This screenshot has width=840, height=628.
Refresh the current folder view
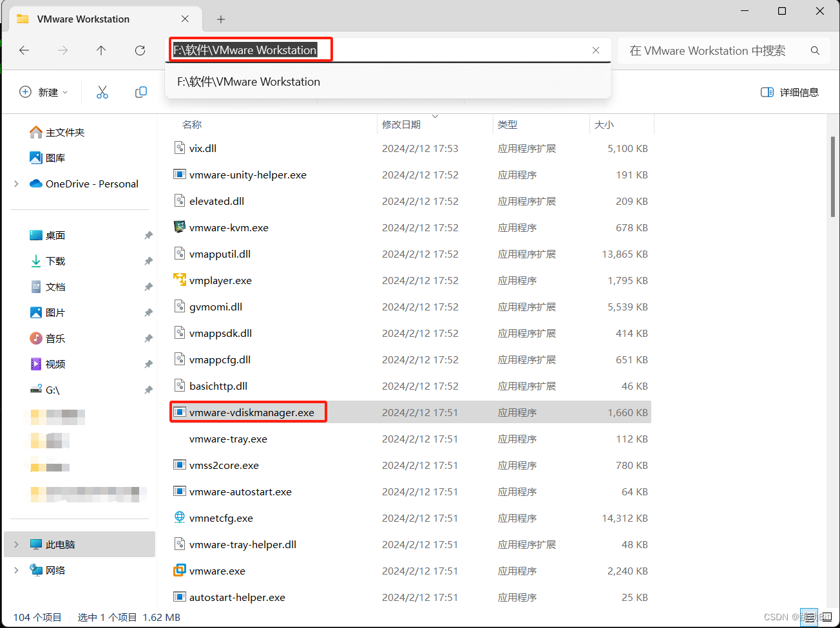[140, 50]
